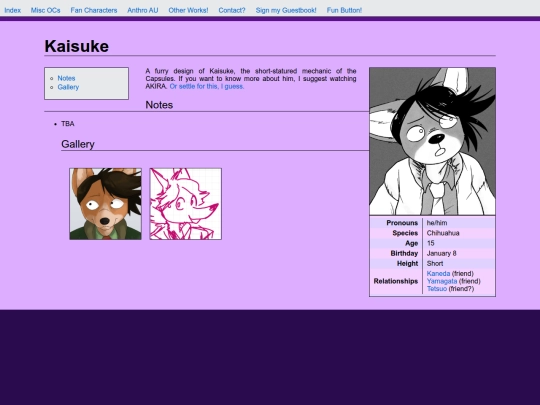Screen dimensions: 540x405
Task: Click the Gallery section heading
Action: coord(78,144)
